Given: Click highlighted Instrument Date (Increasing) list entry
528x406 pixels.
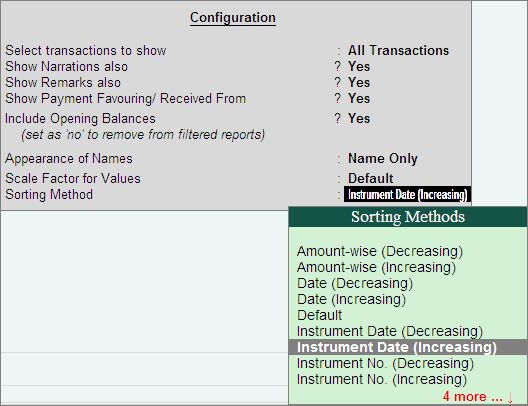Looking at the screenshot, I should pyautogui.click(x=408, y=347).
